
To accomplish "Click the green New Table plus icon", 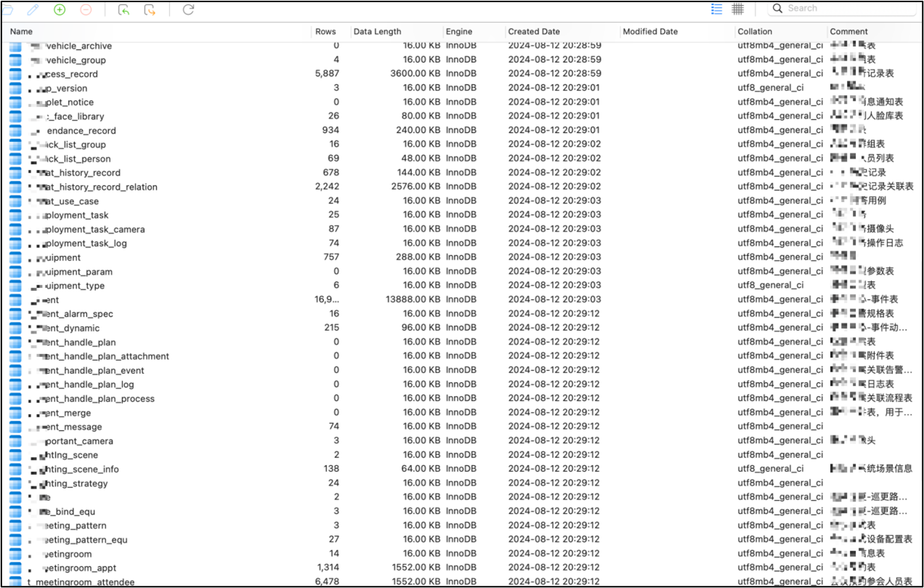I will point(60,9).
